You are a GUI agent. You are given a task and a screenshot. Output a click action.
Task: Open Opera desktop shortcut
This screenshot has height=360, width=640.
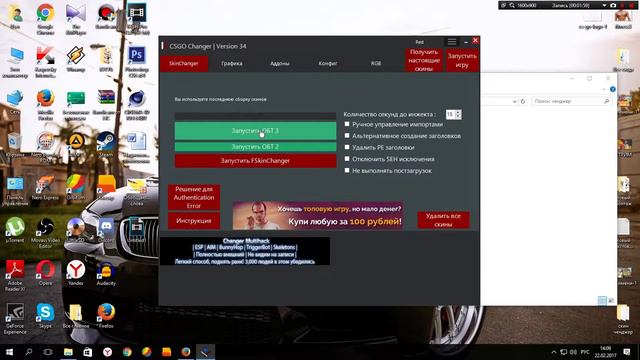pos(45,273)
